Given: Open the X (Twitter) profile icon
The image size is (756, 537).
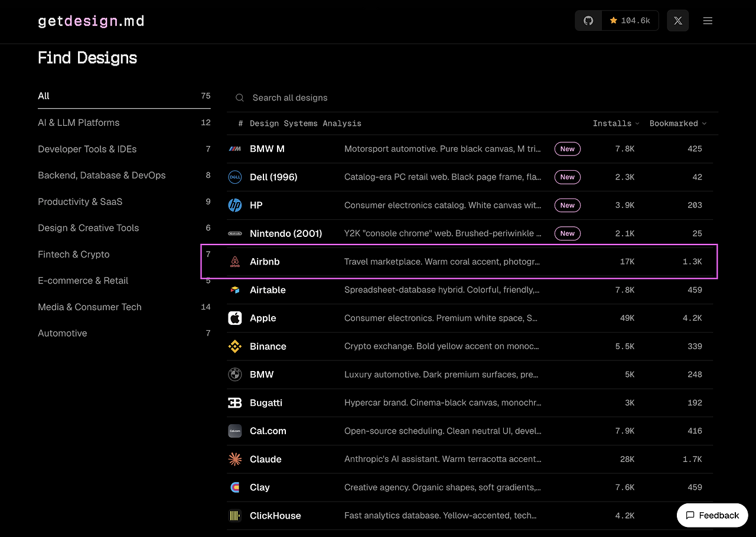Looking at the screenshot, I should coord(677,21).
